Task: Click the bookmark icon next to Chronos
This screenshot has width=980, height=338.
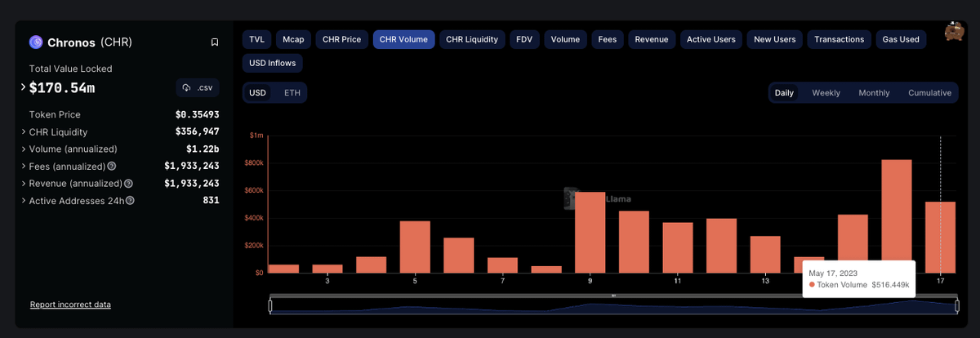Action: pyautogui.click(x=214, y=42)
